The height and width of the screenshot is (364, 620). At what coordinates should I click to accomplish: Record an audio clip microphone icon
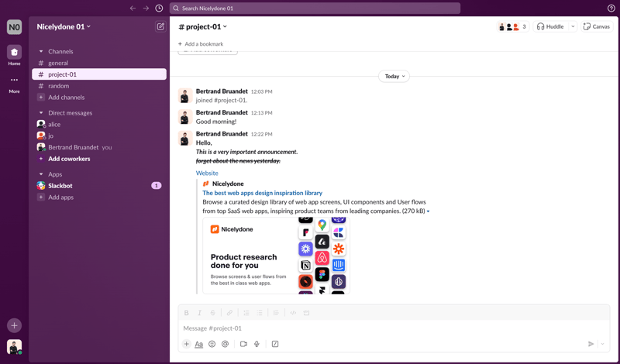[x=257, y=344]
